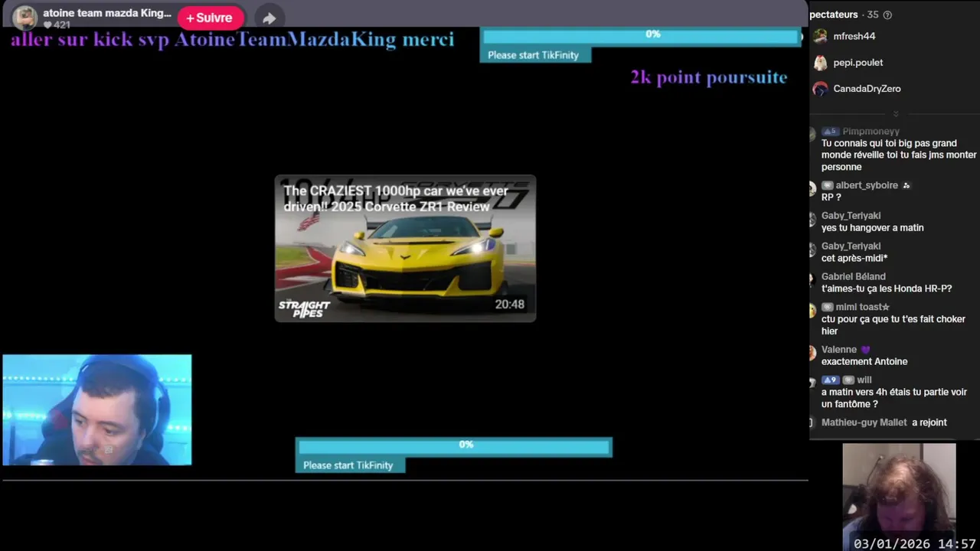Image resolution: width=980 pixels, height=551 pixels.
Task: Click the Honda HR-P chat message
Action: (887, 289)
